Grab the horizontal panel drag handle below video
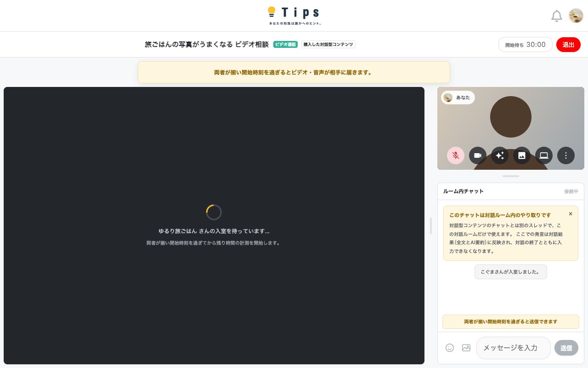This screenshot has width=588, height=368. (511, 176)
